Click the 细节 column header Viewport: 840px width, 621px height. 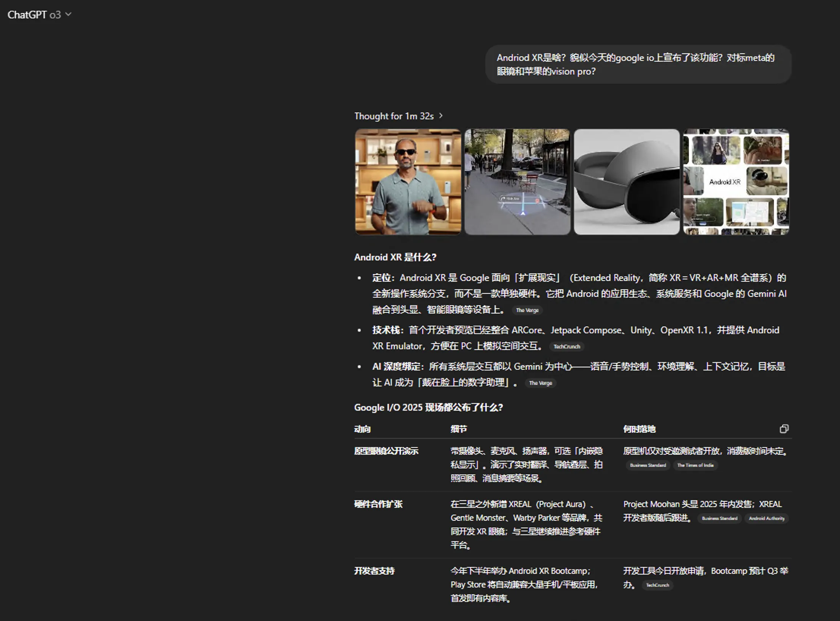(x=459, y=429)
